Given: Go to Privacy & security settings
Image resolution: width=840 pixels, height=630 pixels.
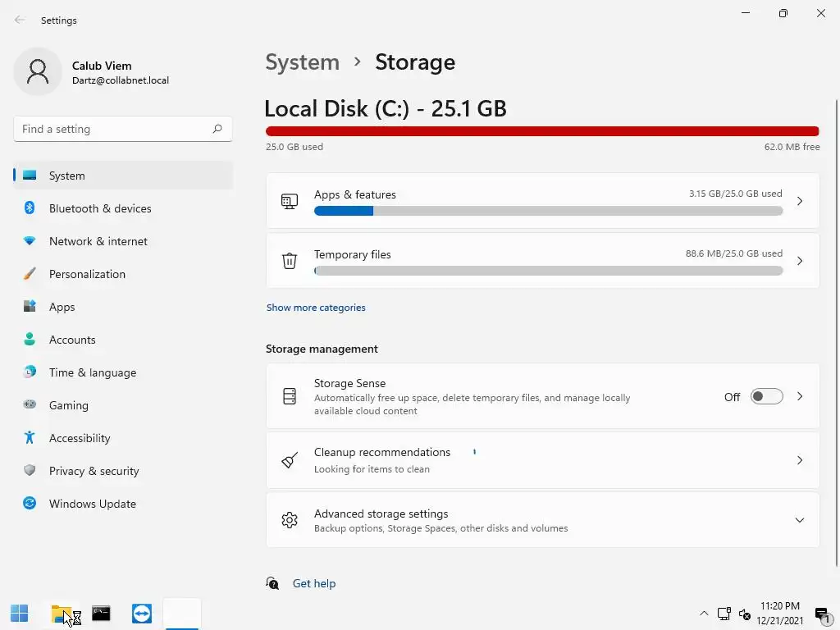Looking at the screenshot, I should click(94, 471).
